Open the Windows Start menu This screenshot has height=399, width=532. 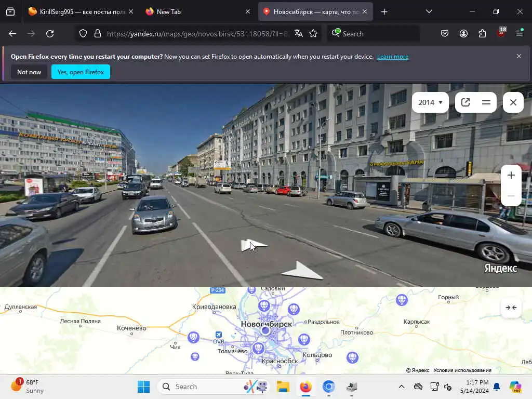(143, 387)
